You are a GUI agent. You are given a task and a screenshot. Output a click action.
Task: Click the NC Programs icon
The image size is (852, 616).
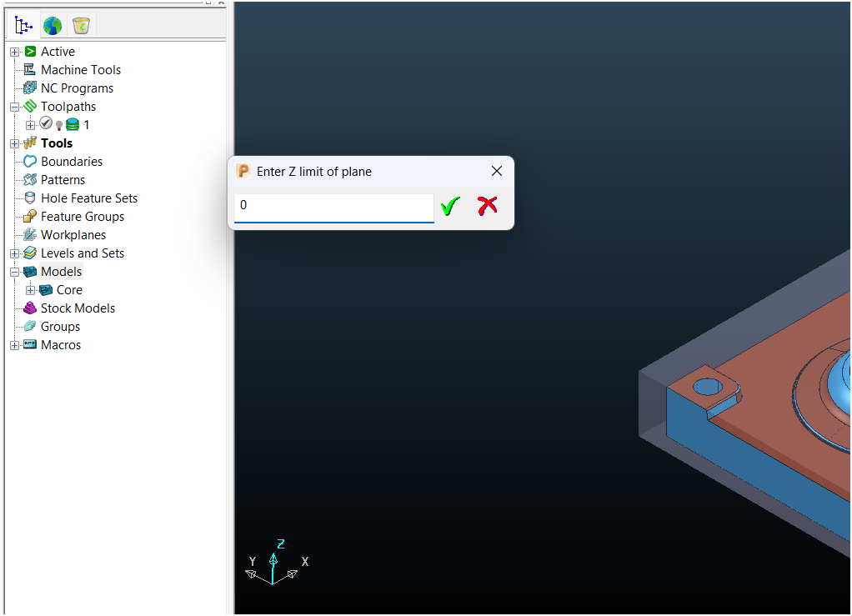30,88
